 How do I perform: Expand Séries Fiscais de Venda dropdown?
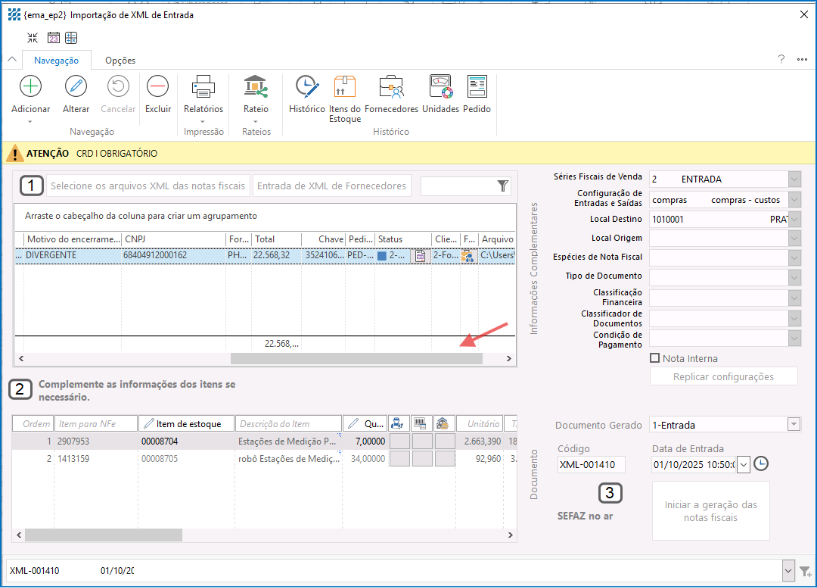(x=794, y=178)
